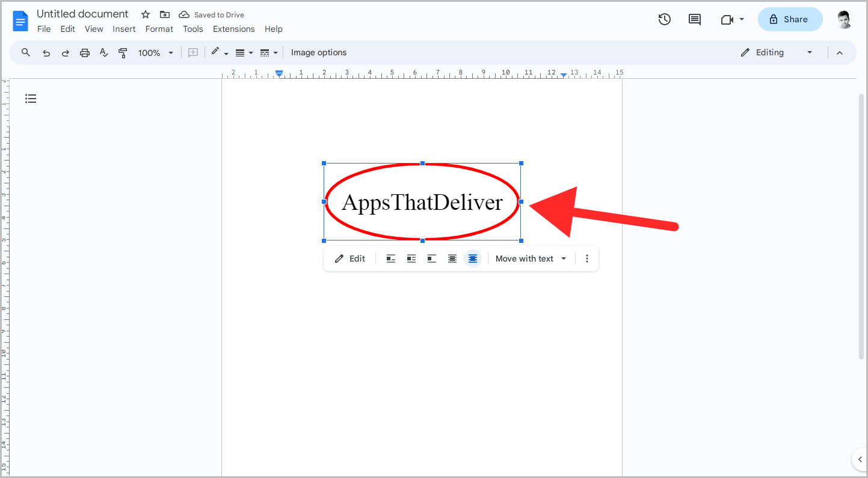Open the zoom level dropdown

(155, 52)
